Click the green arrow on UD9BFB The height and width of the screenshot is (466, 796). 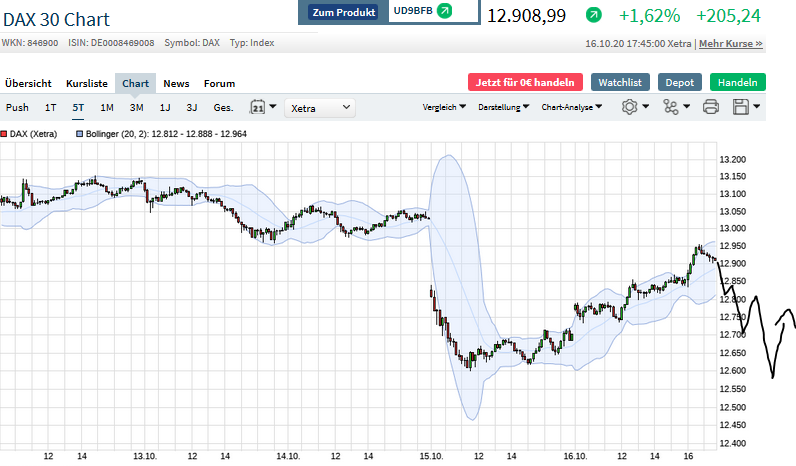[x=445, y=12]
